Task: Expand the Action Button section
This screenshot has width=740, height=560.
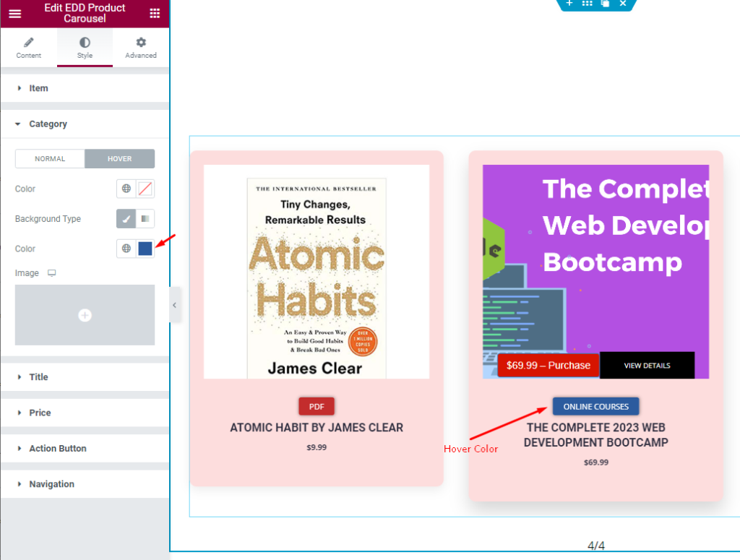Action: coord(85,449)
